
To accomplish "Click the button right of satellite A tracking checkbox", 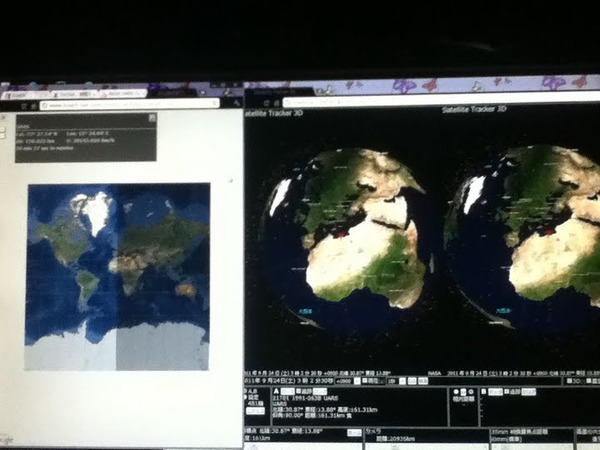I will point(320,391).
